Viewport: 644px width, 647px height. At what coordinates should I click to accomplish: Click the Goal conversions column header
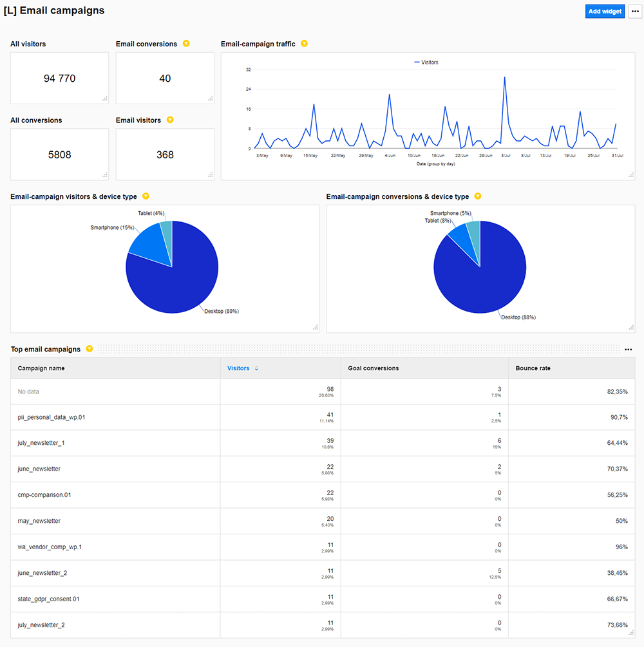pos(374,368)
